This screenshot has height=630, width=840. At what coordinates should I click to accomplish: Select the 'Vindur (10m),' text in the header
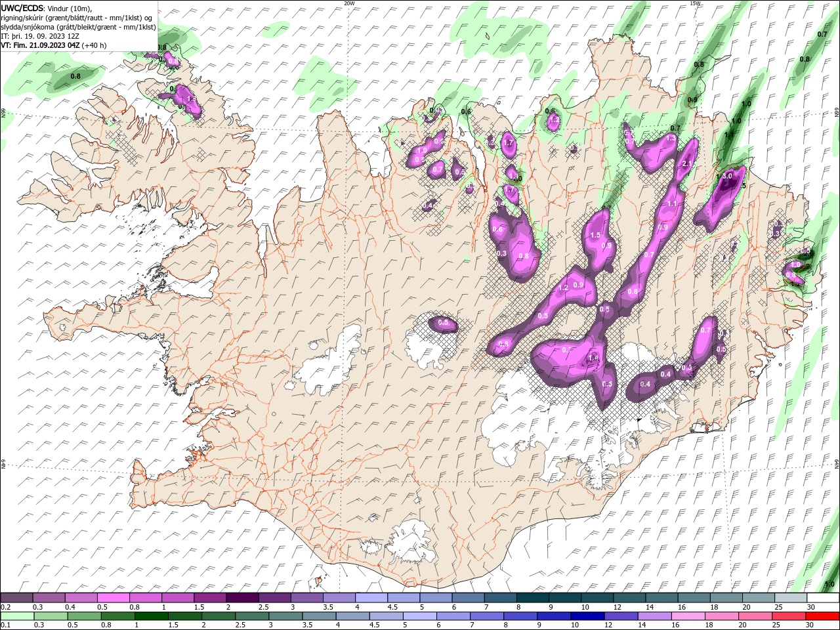click(x=70, y=8)
